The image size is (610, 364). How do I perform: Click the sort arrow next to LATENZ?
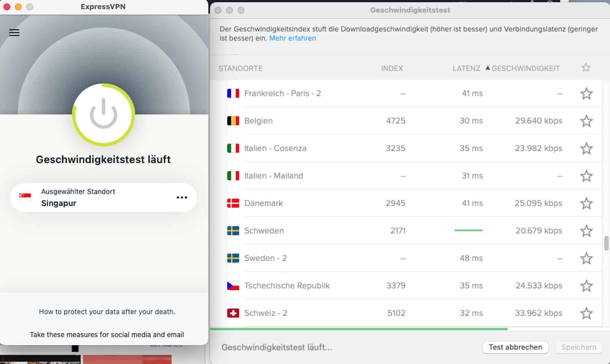tap(488, 68)
